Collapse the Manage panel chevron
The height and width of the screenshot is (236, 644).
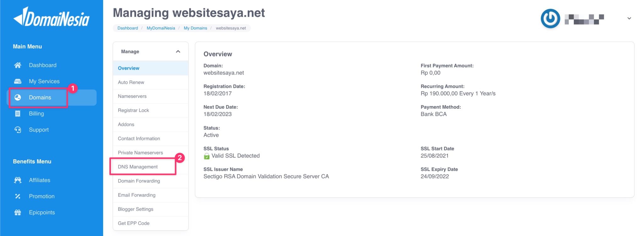178,51
